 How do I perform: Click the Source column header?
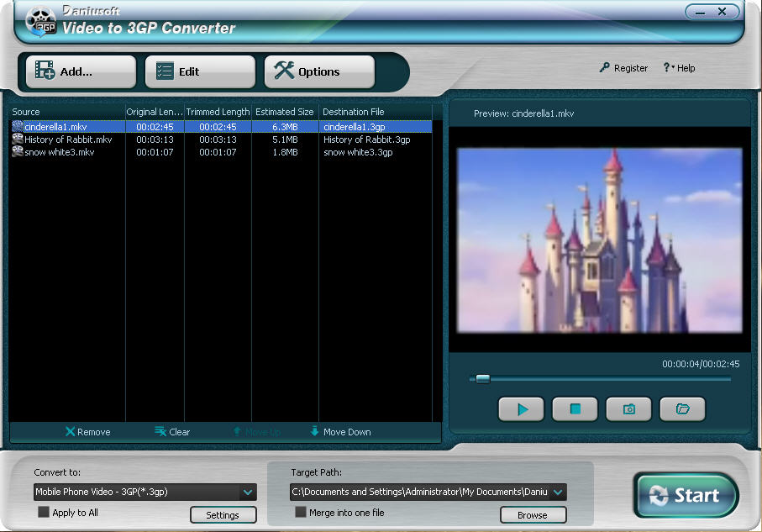pos(67,112)
